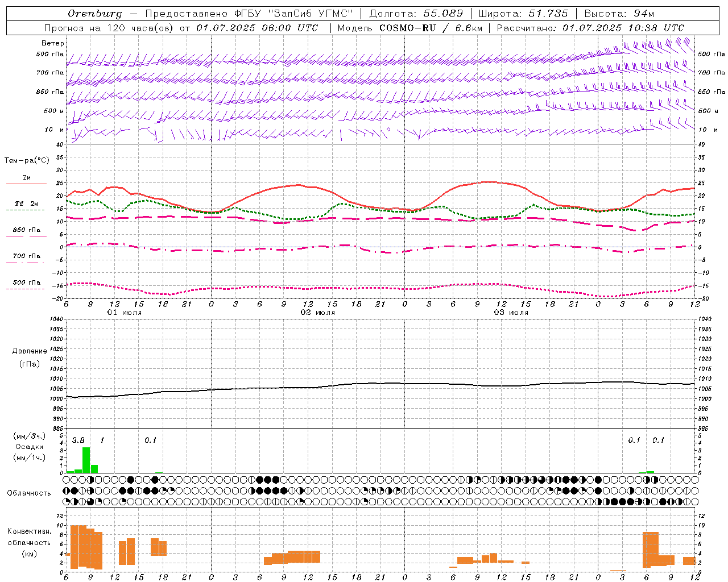Select the "Высота: 94м" elevation text
Viewport: 728px width, 582px height.
coord(619,14)
